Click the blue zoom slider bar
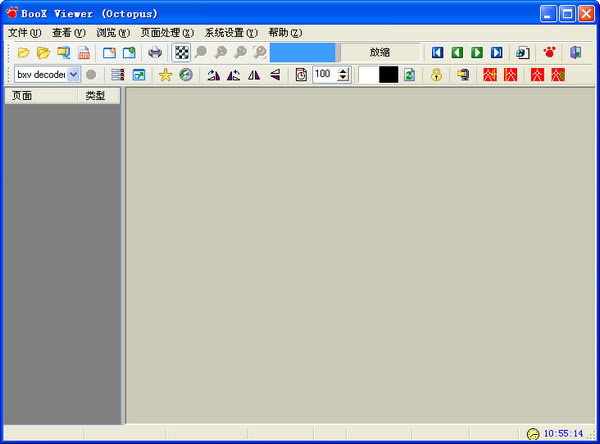 coord(305,52)
